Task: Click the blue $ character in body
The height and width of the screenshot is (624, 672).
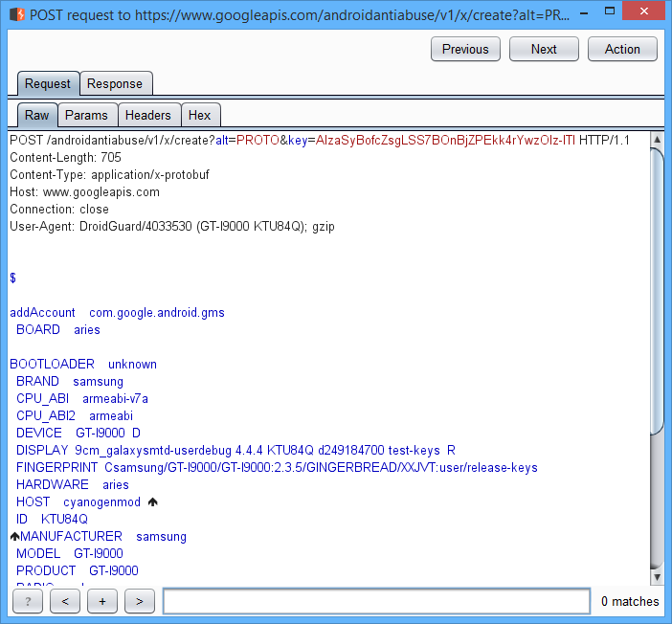Action: coord(12,278)
